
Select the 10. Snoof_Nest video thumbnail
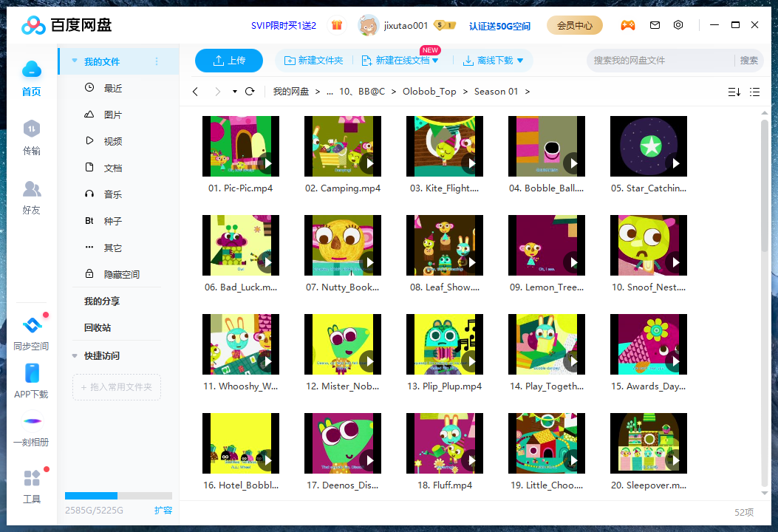[649, 245]
